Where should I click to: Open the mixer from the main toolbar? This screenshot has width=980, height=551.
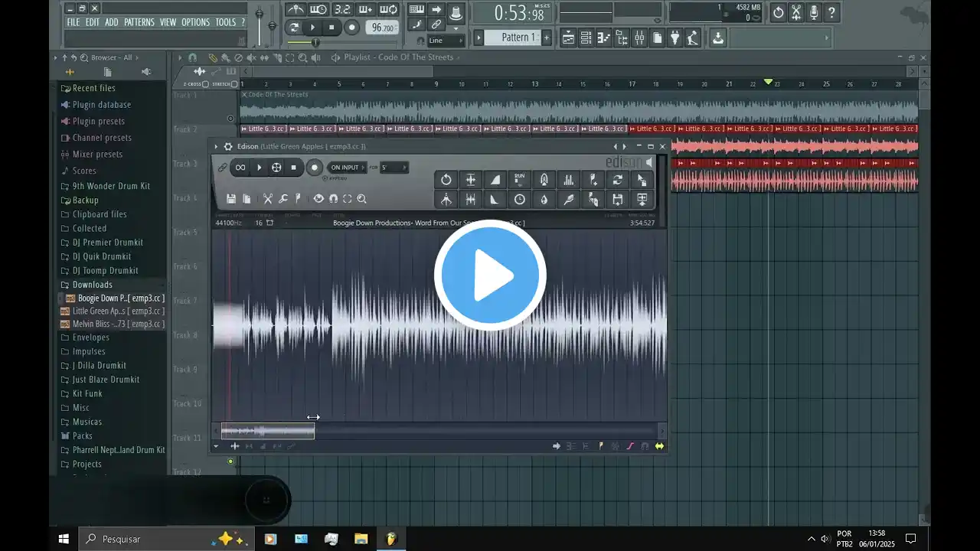(639, 37)
